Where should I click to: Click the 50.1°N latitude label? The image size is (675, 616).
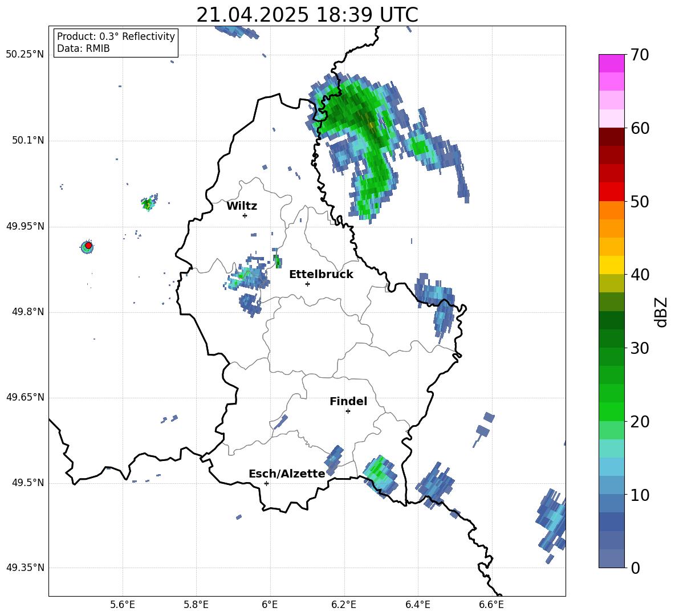[x=27, y=140]
